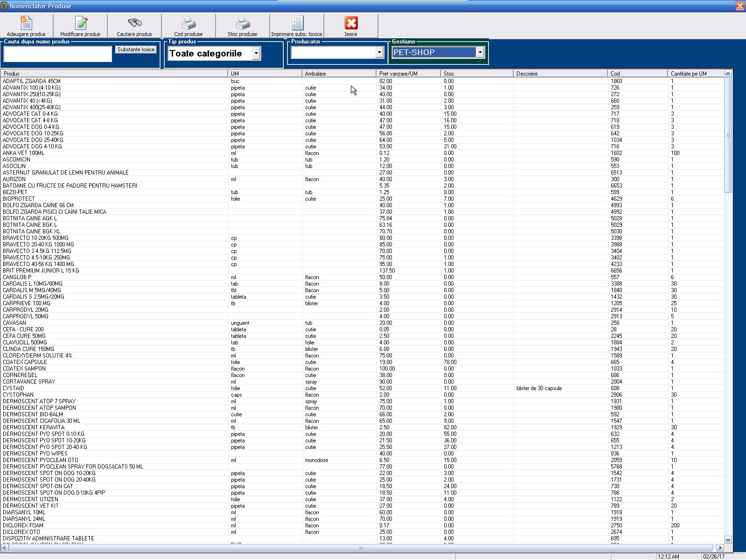Viewport: 746px width, 560px height.
Task: Exit via the Iesire button
Action: (x=351, y=26)
